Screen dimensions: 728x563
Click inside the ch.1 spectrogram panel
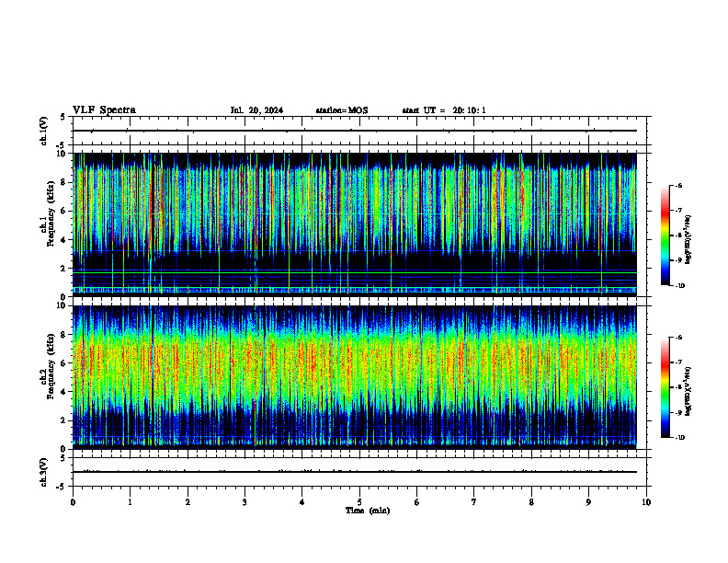pos(355,224)
